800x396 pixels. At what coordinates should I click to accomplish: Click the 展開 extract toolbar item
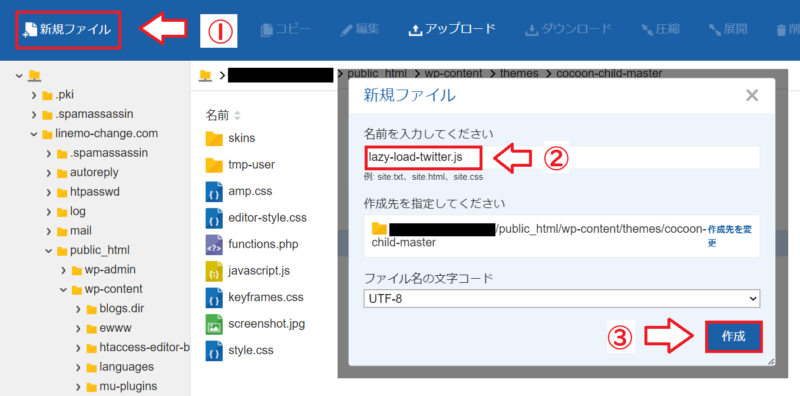729,30
